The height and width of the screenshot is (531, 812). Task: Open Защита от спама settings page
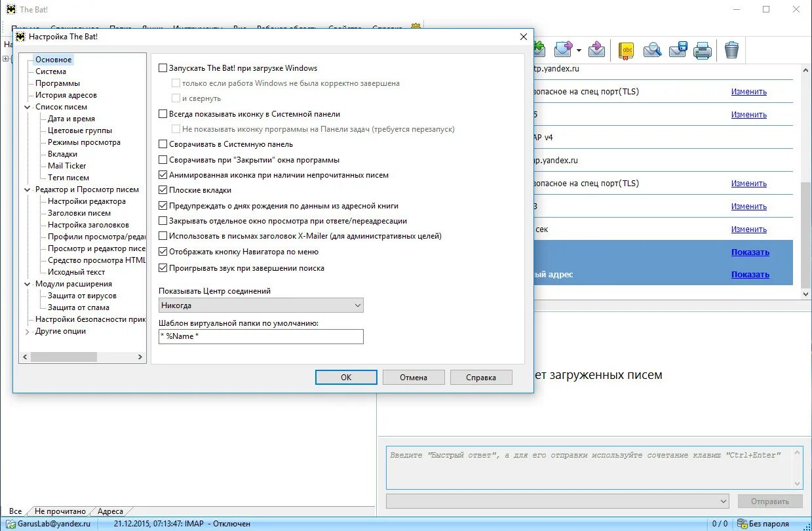pyautogui.click(x=78, y=307)
